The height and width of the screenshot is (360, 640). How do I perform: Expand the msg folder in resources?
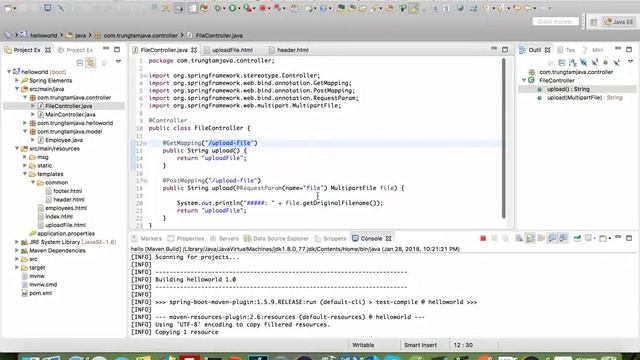pos(25,157)
